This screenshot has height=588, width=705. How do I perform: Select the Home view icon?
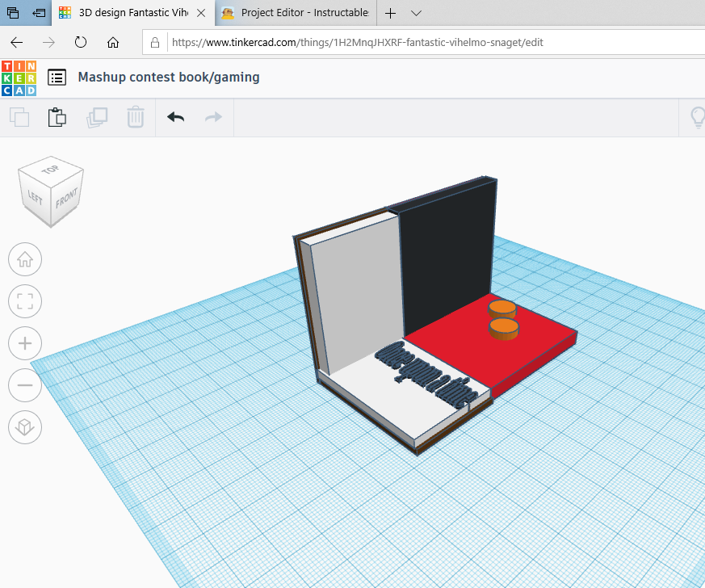pyautogui.click(x=24, y=259)
